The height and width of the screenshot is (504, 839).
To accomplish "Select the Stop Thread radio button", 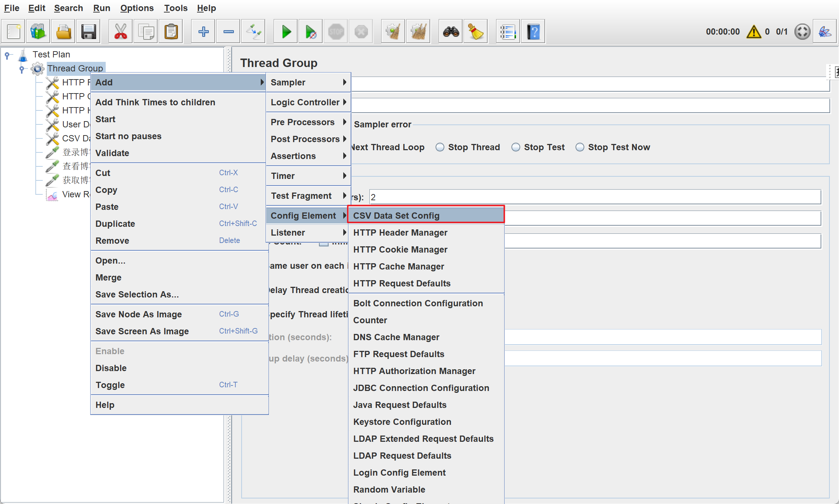I will click(440, 147).
